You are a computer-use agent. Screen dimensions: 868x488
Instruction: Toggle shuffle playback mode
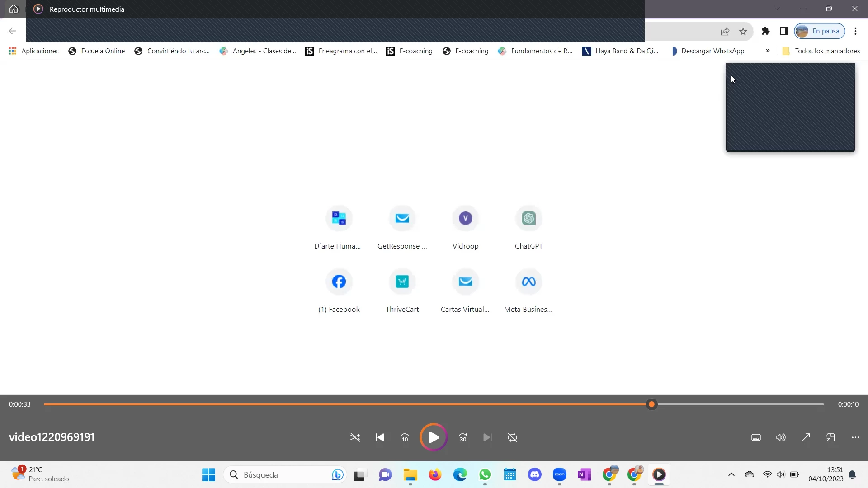355,437
